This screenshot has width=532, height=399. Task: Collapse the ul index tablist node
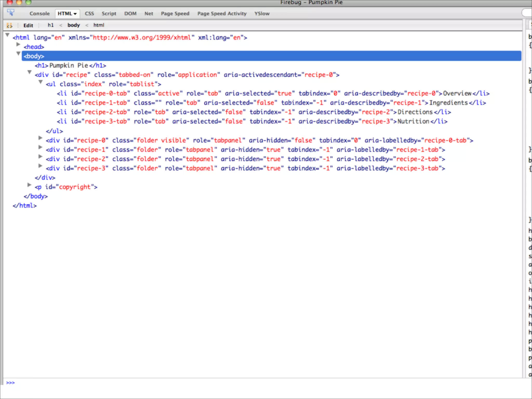[x=41, y=82]
